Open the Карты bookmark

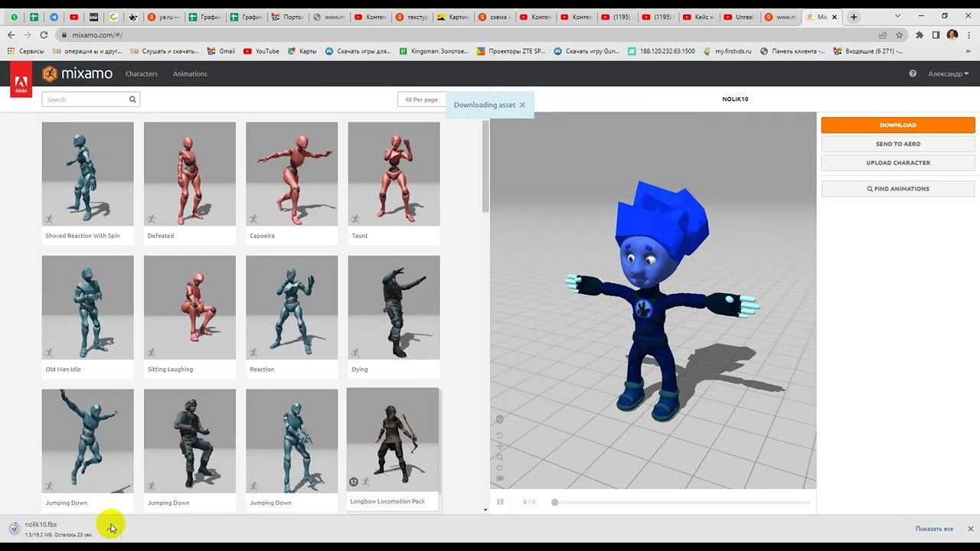click(x=302, y=51)
